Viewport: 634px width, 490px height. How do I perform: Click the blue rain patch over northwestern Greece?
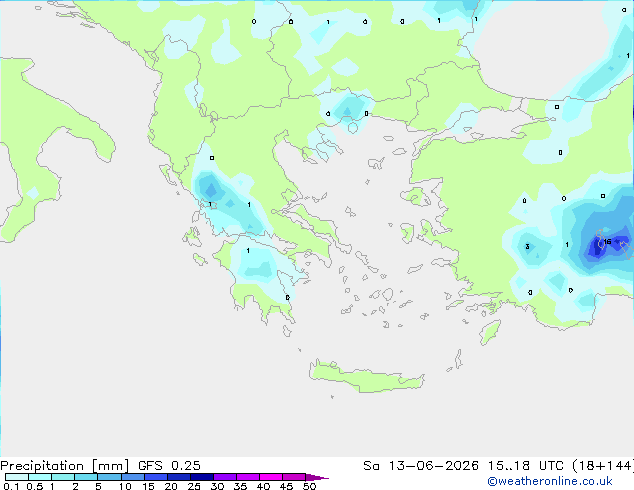(x=211, y=189)
